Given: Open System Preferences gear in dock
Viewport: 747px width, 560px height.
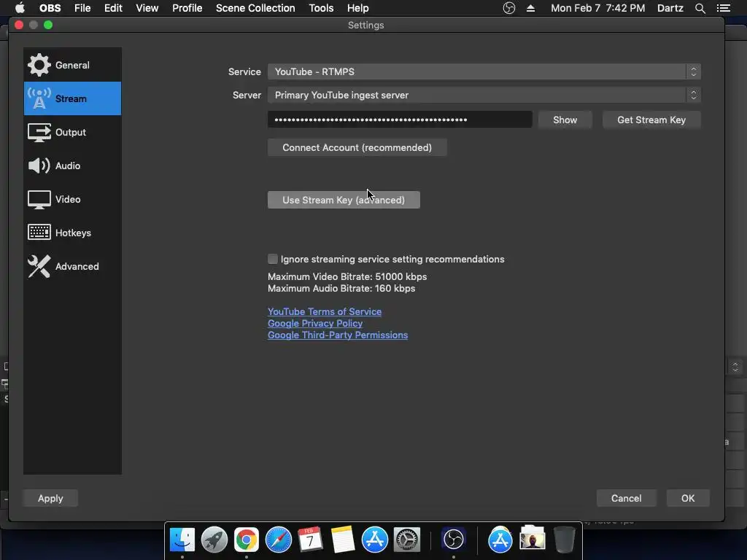Looking at the screenshot, I should click(406, 540).
